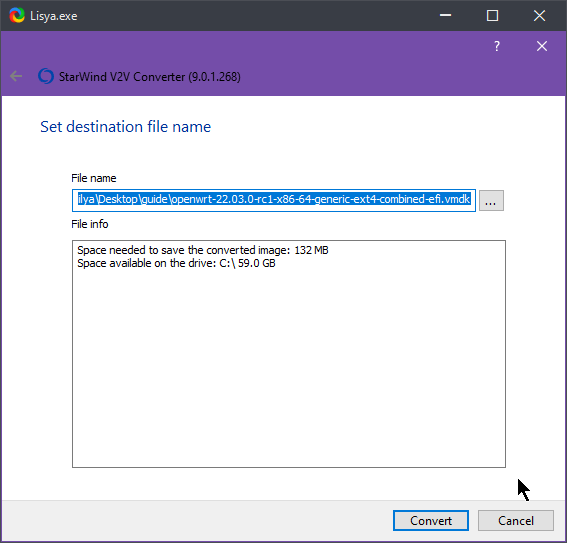The image size is (567, 543).
Task: Minimize the Lisya.exe window
Action: (x=446, y=16)
